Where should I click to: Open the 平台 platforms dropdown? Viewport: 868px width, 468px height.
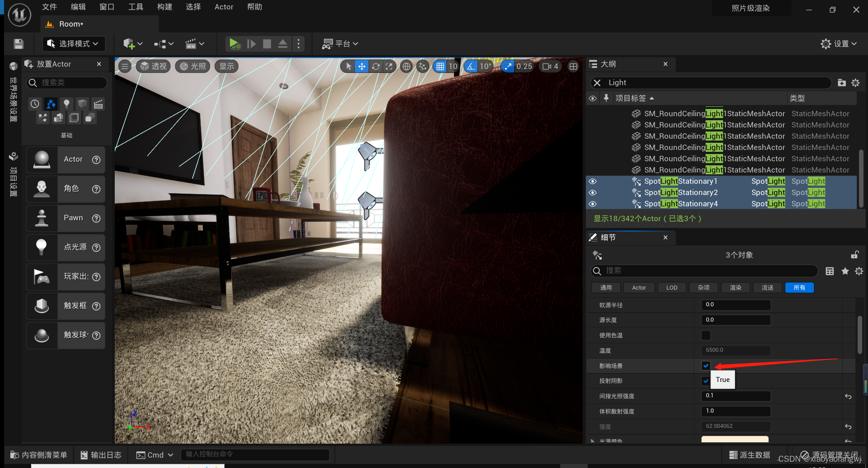340,44
